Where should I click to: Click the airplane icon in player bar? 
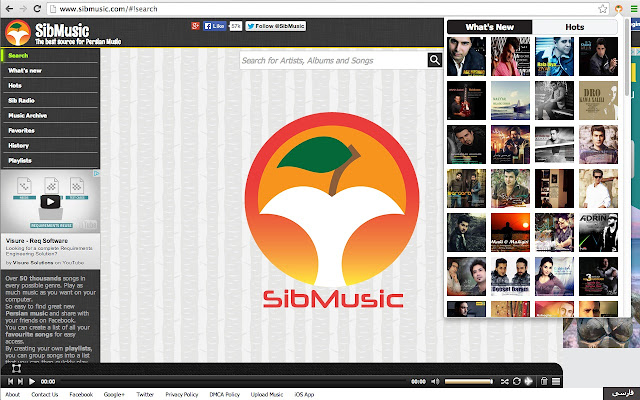coord(529,381)
